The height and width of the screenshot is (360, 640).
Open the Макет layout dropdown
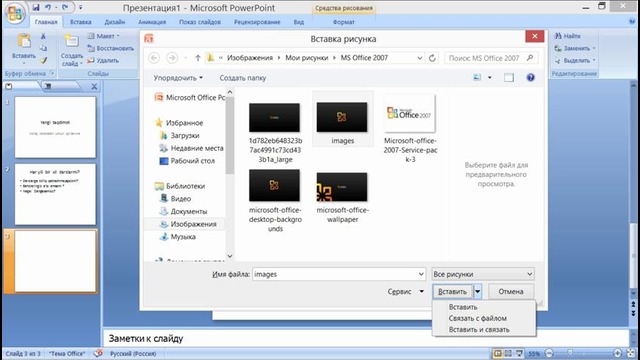(104, 36)
